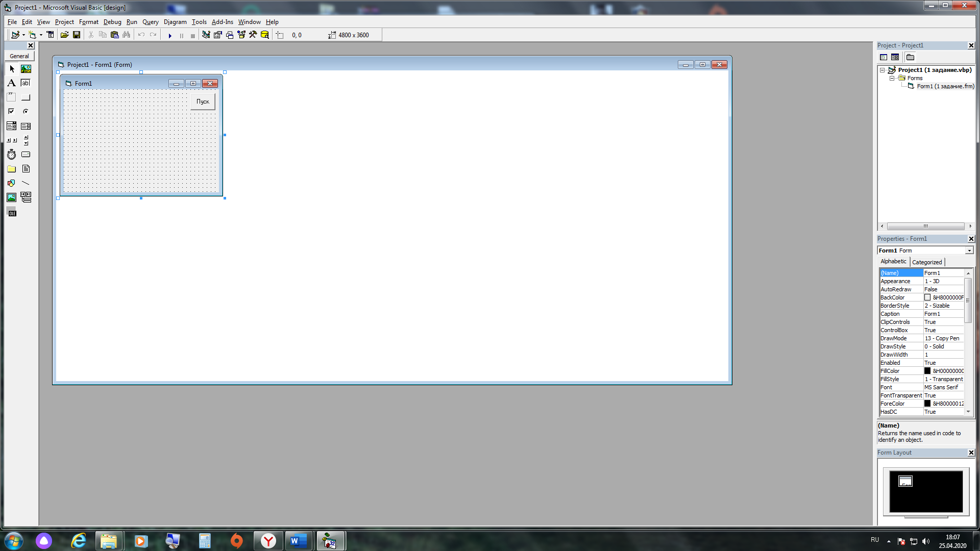Open the Form1 object dropdown in Properties
Screen dimensions: 980x551
pyautogui.click(x=969, y=251)
